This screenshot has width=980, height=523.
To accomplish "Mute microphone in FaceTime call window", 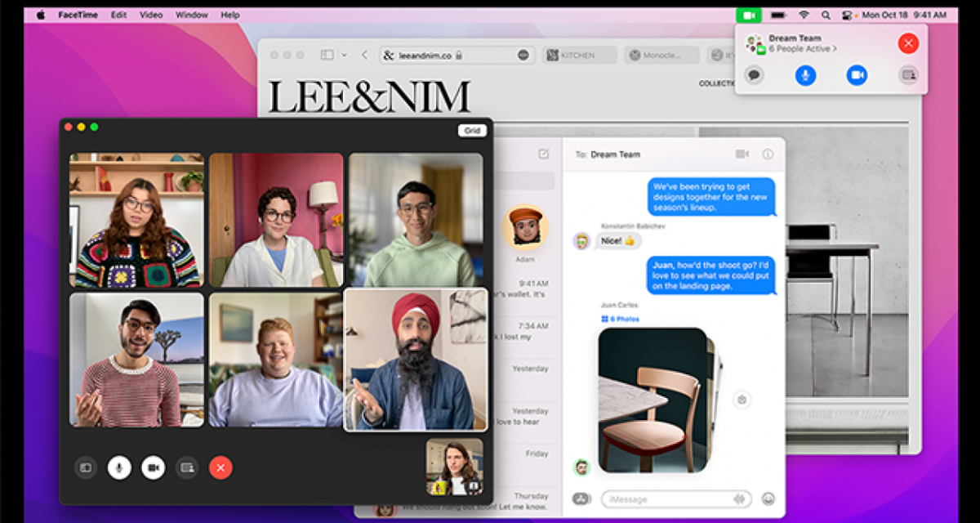I will [119, 467].
